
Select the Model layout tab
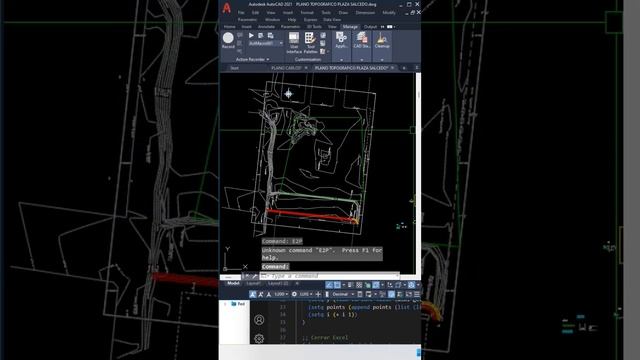point(233,283)
